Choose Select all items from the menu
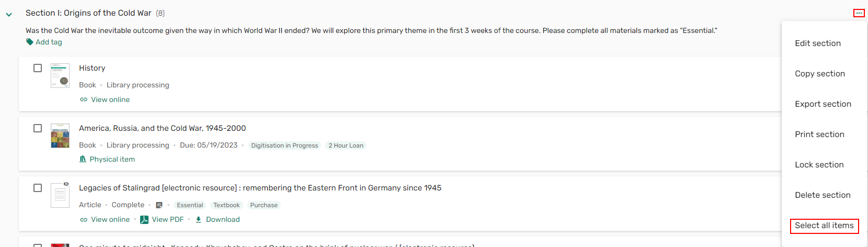 pyautogui.click(x=824, y=226)
